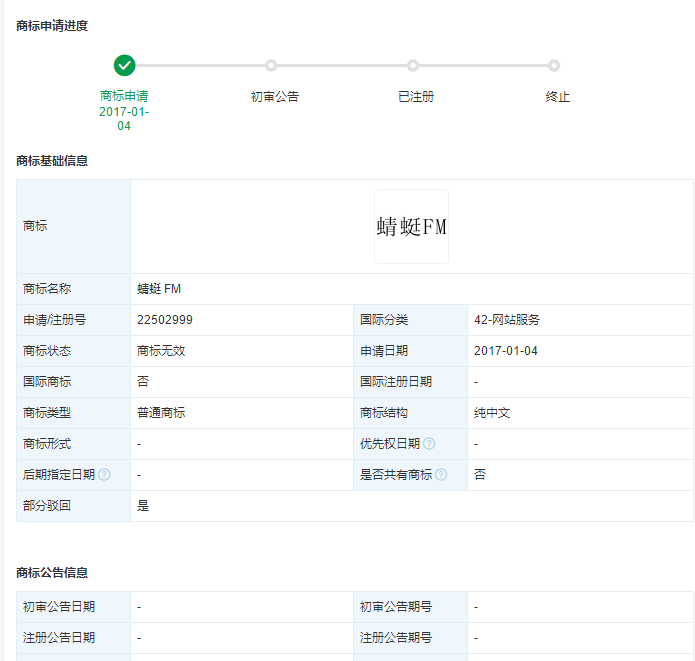This screenshot has width=695, height=661.
Task: Click the 商标结构 label
Action: click(x=384, y=413)
